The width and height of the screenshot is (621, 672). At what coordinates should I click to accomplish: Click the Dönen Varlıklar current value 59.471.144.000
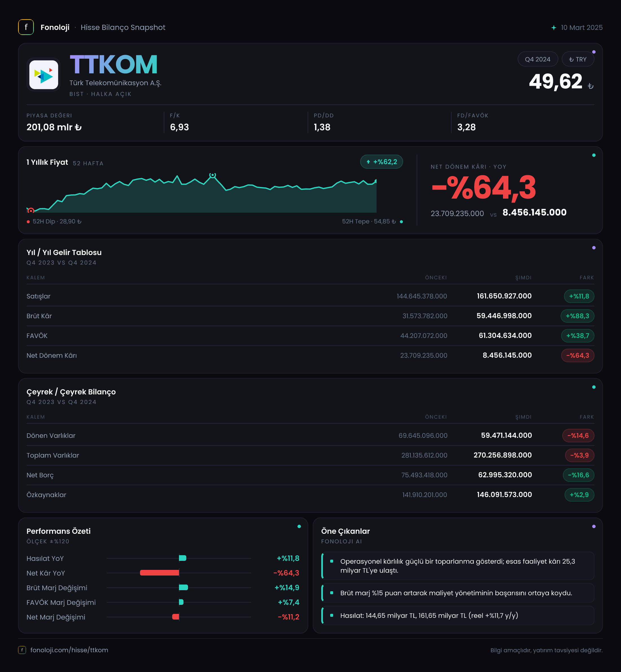[506, 436]
